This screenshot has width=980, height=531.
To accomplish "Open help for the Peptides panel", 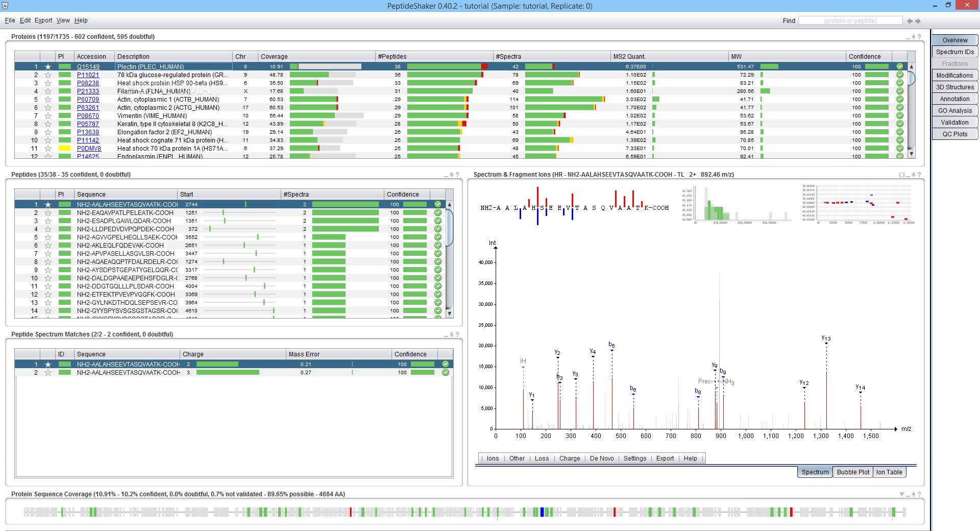I will pos(457,175).
